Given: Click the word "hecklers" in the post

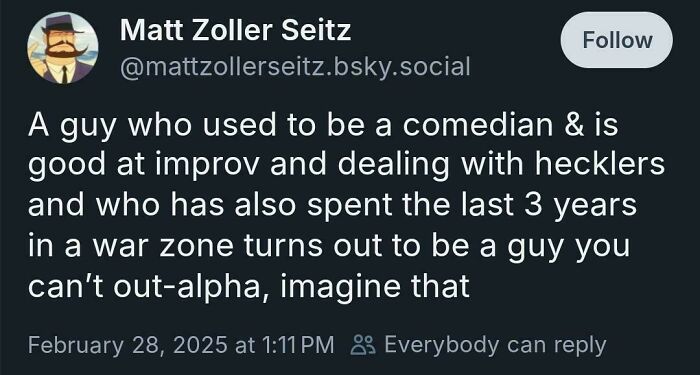Looking at the screenshot, I should click(x=600, y=164).
